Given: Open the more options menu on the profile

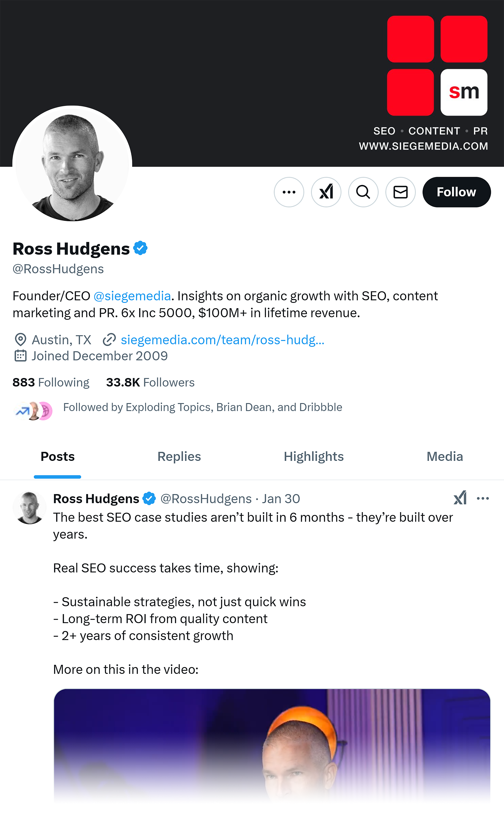Looking at the screenshot, I should click(x=289, y=192).
